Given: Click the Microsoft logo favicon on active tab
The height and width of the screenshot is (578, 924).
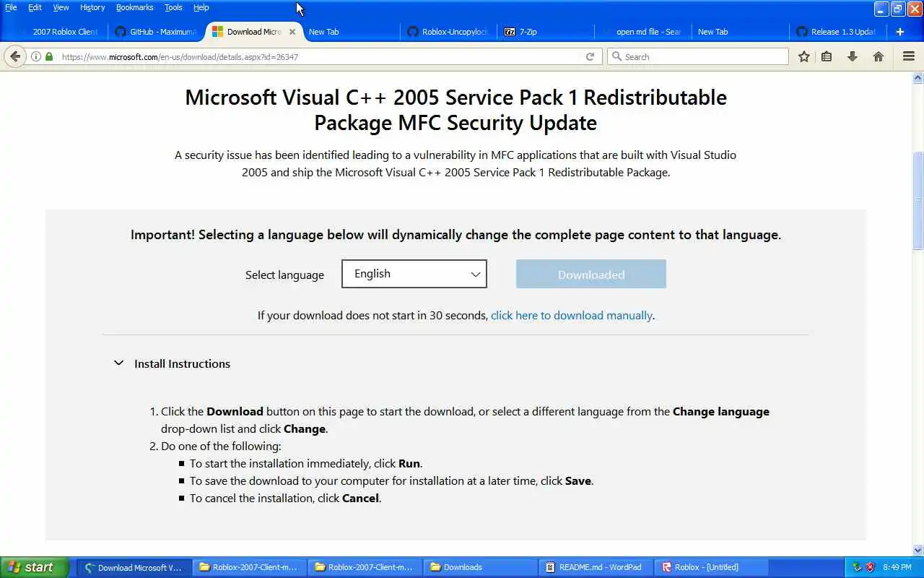Looking at the screenshot, I should pyautogui.click(x=217, y=32).
